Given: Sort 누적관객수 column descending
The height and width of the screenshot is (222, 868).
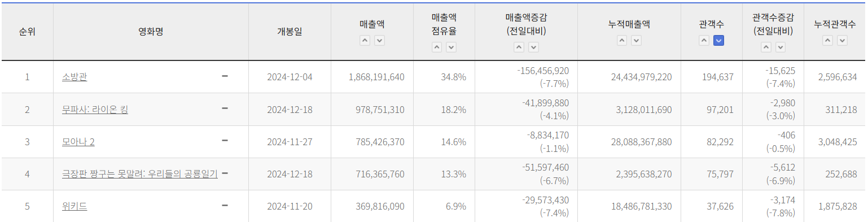Looking at the screenshot, I should coord(842,40).
